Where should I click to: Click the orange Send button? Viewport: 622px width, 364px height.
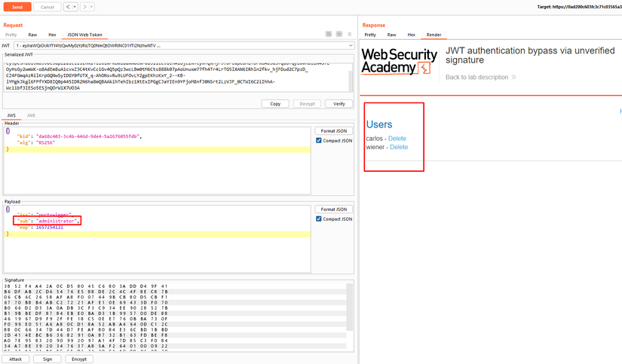click(17, 7)
